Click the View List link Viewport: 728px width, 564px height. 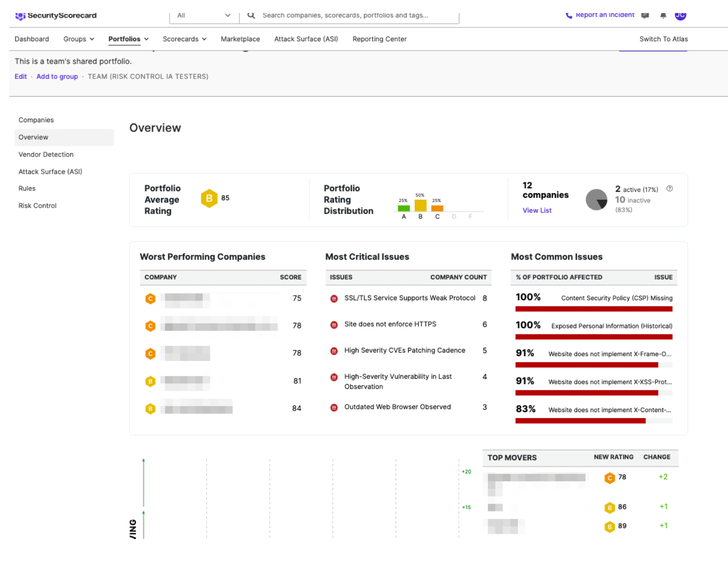pos(537,210)
